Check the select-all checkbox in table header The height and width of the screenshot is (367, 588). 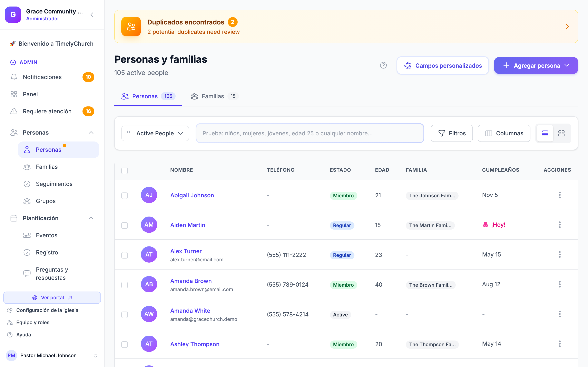click(x=124, y=171)
